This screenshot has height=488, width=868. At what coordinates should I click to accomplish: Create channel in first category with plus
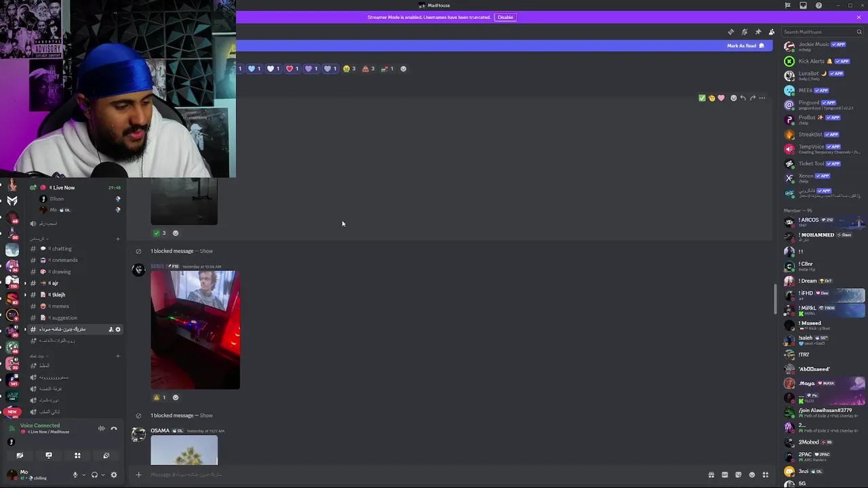click(x=118, y=239)
